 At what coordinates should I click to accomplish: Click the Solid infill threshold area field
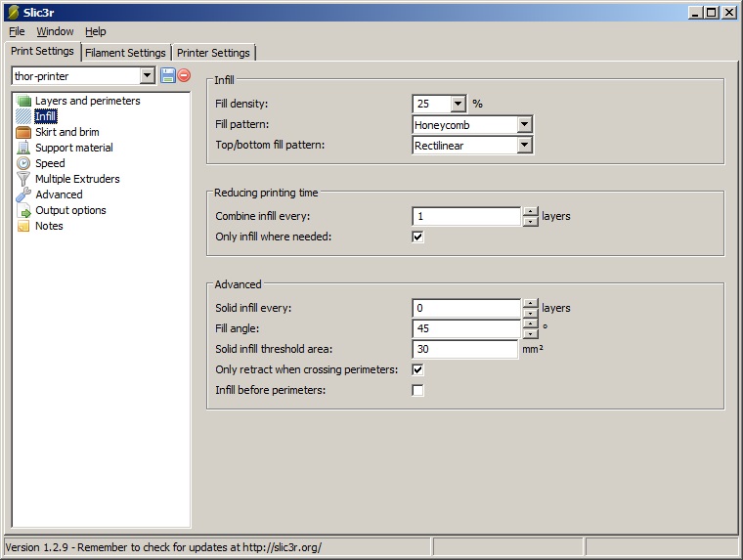pyautogui.click(x=465, y=350)
